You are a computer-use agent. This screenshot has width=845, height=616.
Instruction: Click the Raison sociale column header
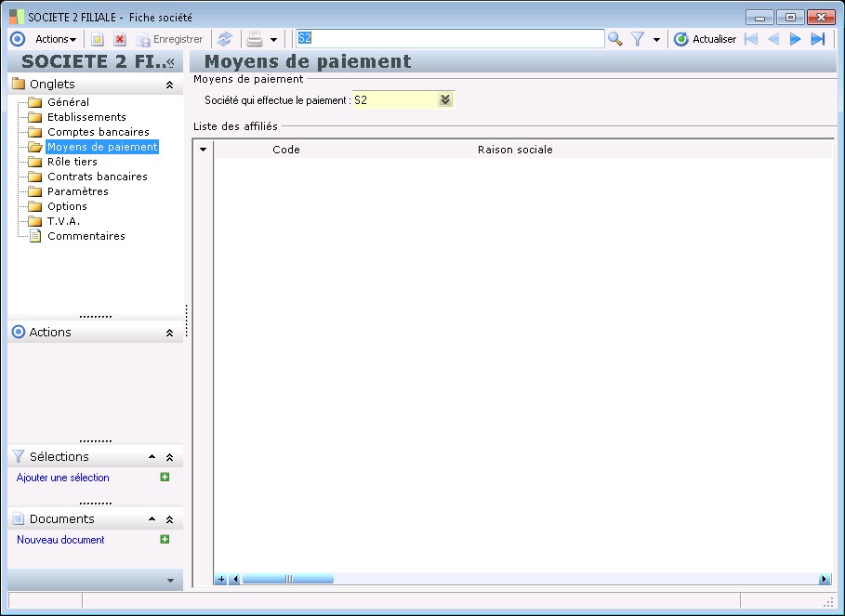tap(515, 150)
